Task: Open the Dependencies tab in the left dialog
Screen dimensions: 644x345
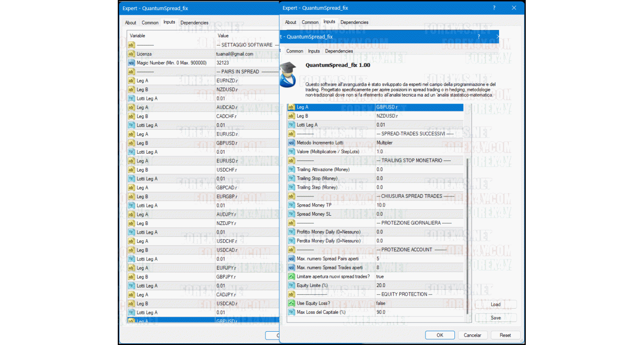Action: [194, 23]
